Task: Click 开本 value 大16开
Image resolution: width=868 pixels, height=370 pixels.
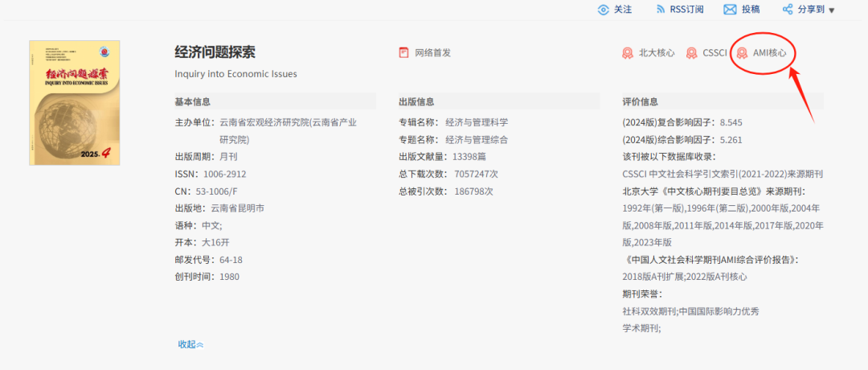Action: click(x=216, y=242)
